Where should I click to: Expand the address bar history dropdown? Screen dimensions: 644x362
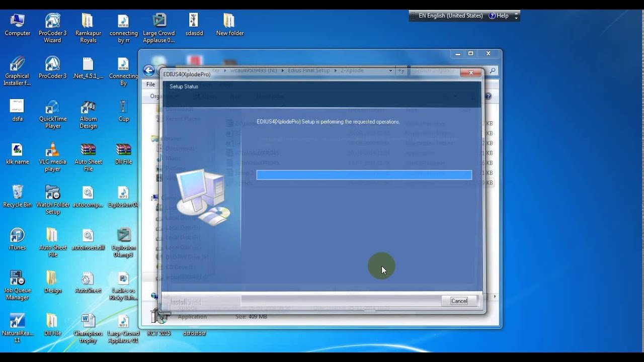click(390, 70)
